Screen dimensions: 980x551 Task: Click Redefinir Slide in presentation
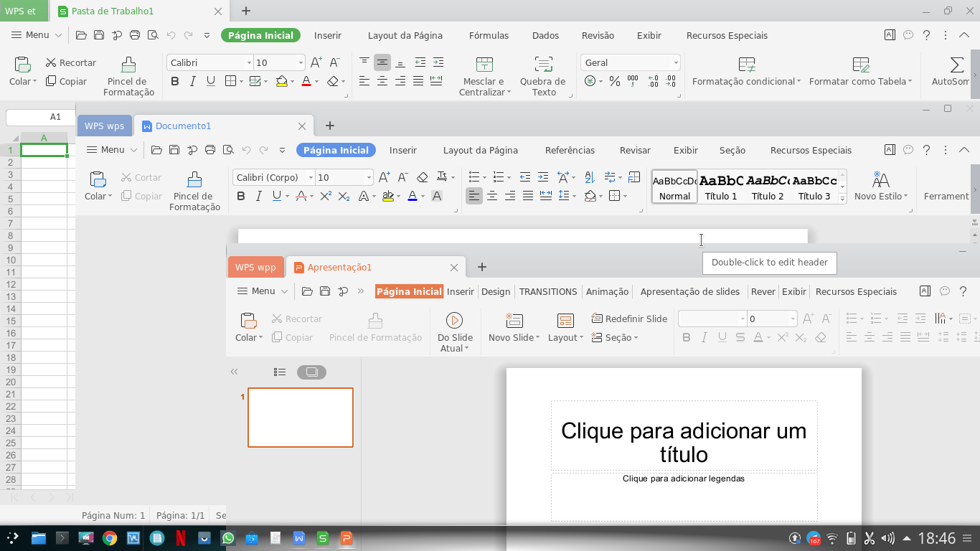(629, 319)
